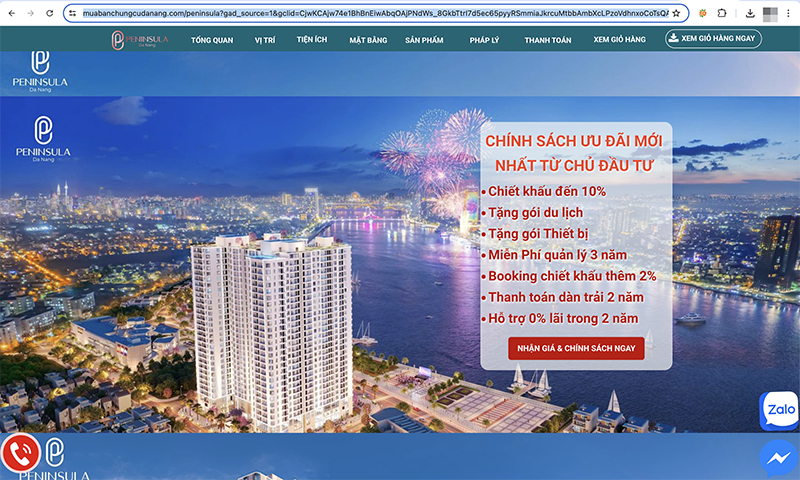This screenshot has height=480, width=800.
Task: Go forward in browser history
Action: click(31, 13)
